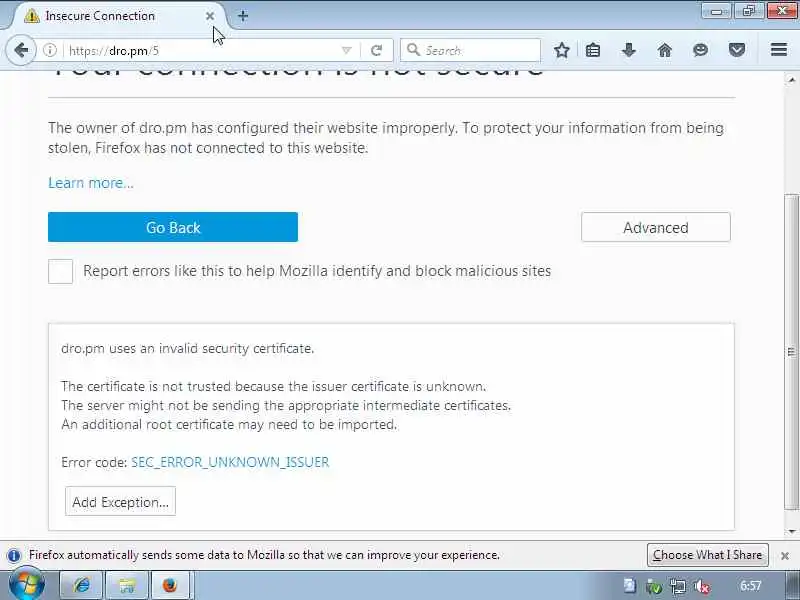Close the Insecure Connection tab
Viewport: 800px width, 600px height.
[x=210, y=16]
